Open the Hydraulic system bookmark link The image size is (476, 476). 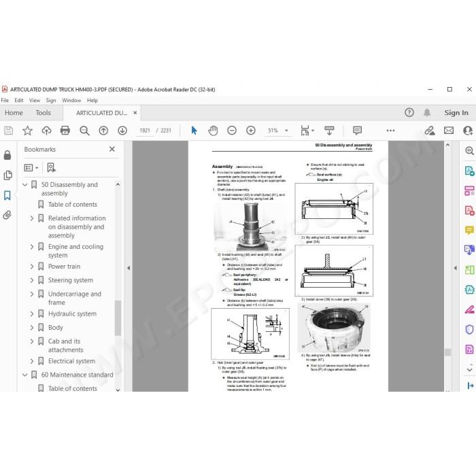tap(72, 314)
